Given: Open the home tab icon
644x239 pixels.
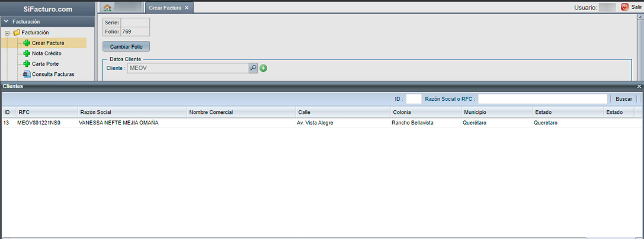Looking at the screenshot, I should (107, 8).
